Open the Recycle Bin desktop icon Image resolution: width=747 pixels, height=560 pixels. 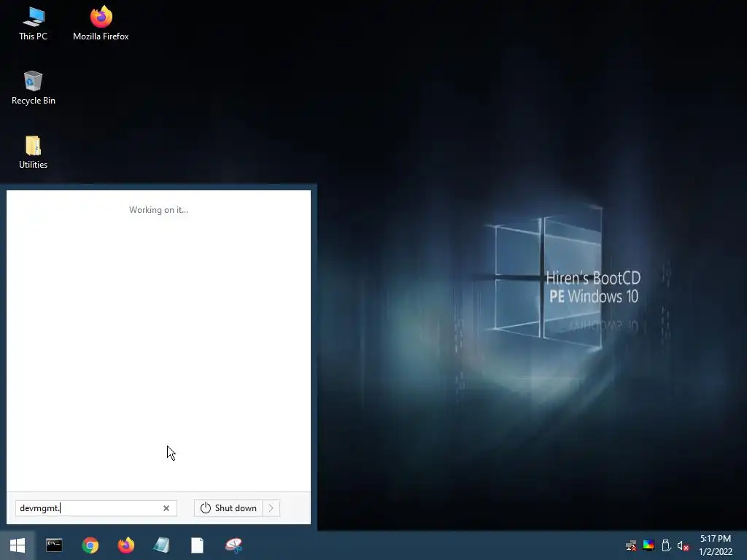point(34,88)
